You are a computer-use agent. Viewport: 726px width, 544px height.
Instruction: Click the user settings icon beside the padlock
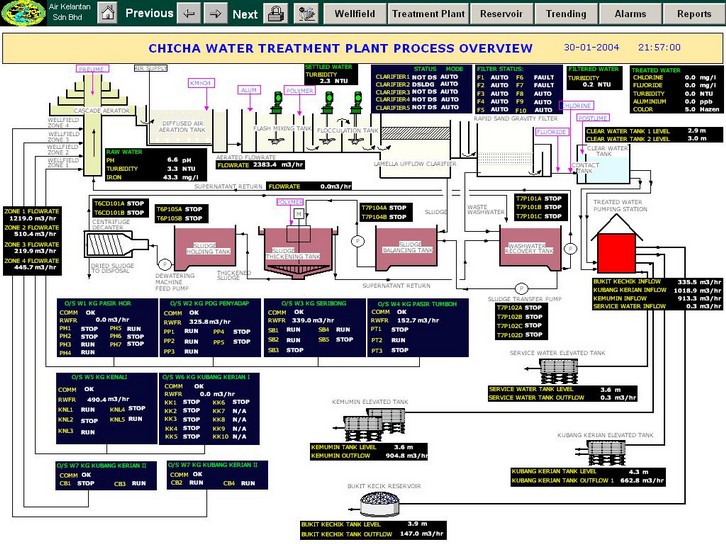(x=306, y=13)
